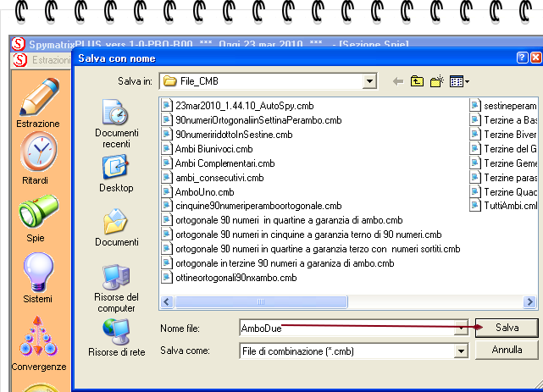Viewport: 543px width, 392px height.
Task: Create a new folder
Action: pos(436,81)
